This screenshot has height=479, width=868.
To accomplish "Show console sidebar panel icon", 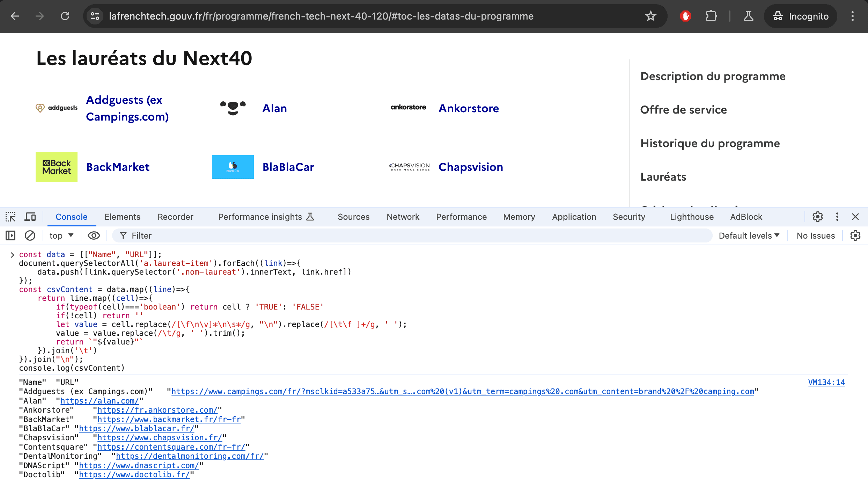I will [x=10, y=236].
